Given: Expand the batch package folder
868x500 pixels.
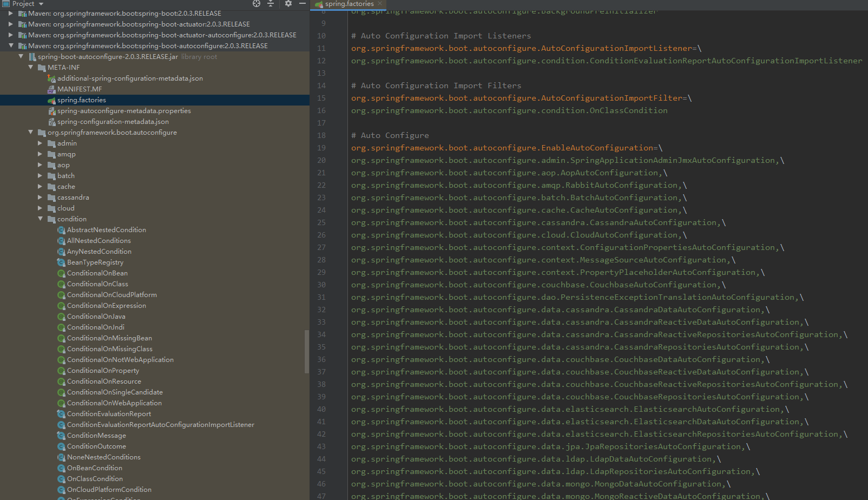Looking at the screenshot, I should [40, 176].
